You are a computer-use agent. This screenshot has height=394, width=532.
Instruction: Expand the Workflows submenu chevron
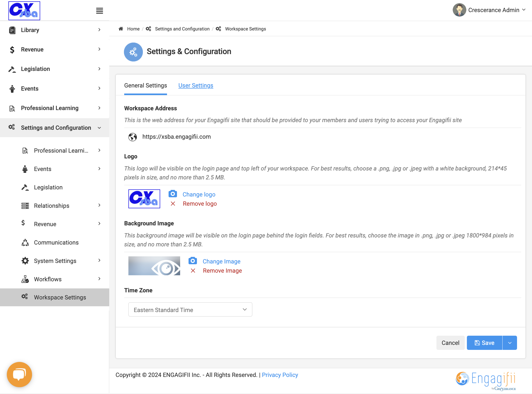pos(99,279)
